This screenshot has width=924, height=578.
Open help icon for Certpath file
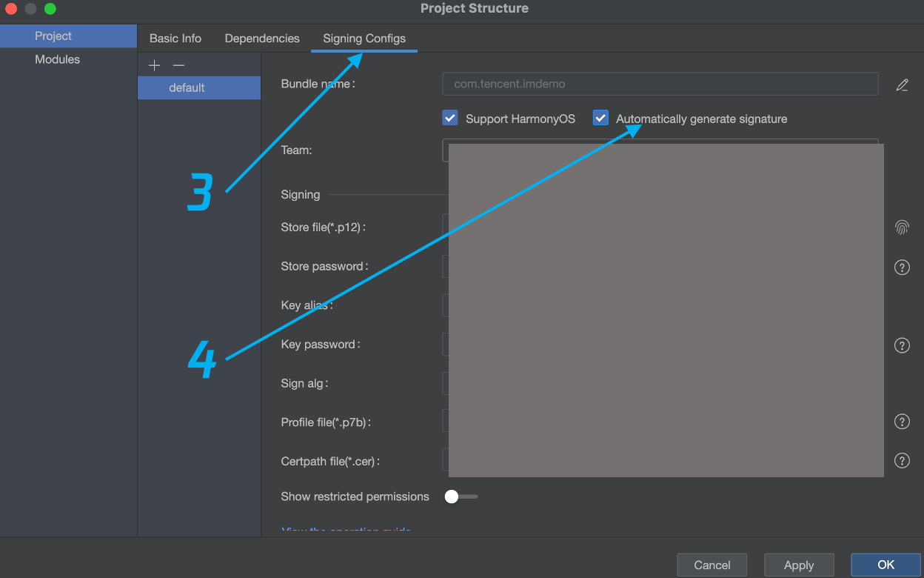pyautogui.click(x=902, y=461)
